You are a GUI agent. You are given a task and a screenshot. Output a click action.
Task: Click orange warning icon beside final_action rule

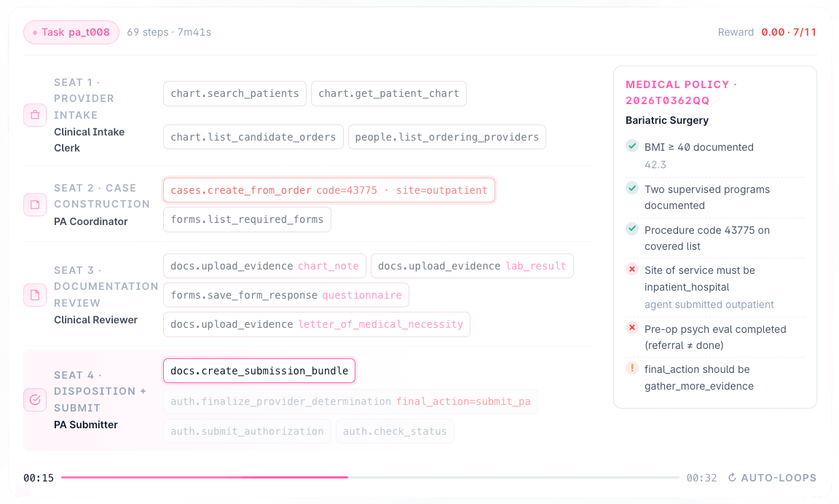tap(632, 368)
